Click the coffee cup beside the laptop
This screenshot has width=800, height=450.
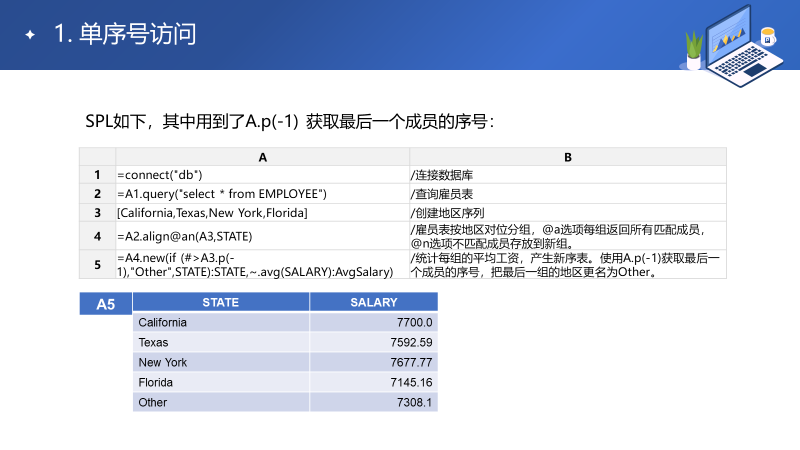[x=768, y=36]
